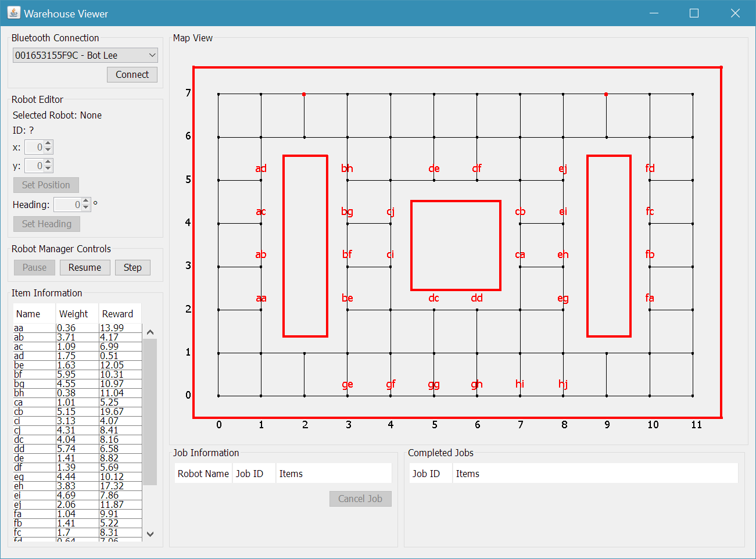Decrease the y coordinate with the down stepper
Viewport: 756px width, 559px height.
pyautogui.click(x=48, y=169)
